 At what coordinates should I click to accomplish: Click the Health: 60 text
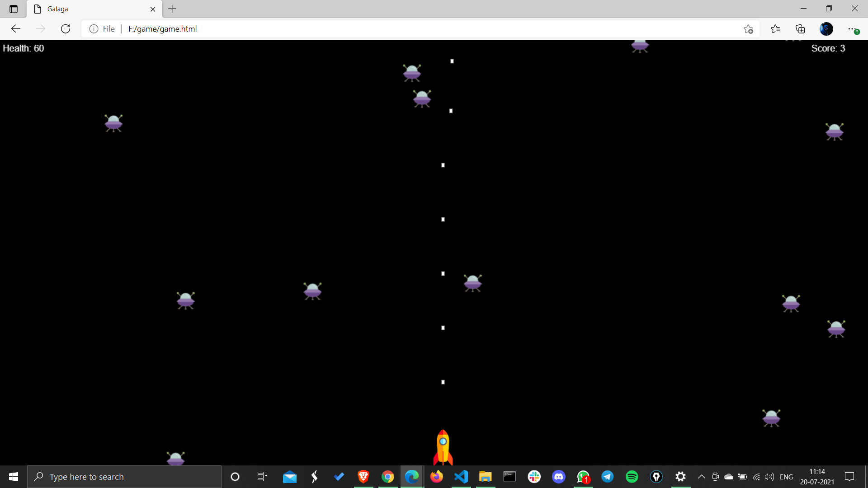pos(24,48)
